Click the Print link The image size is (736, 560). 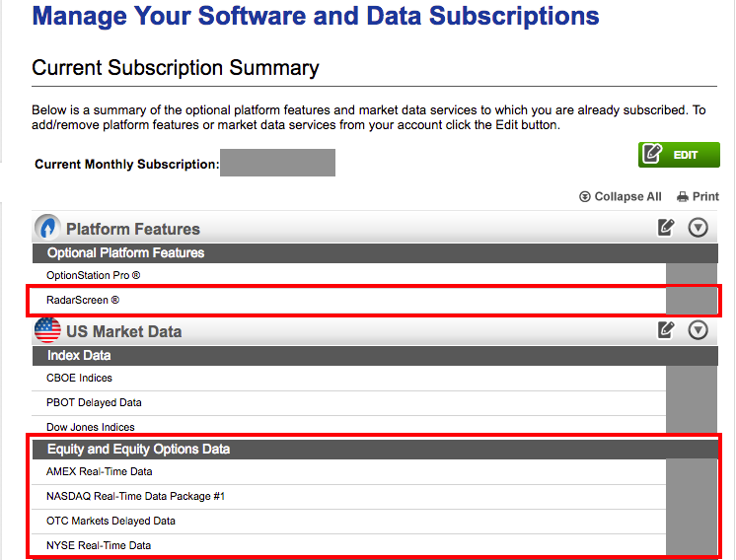pyautogui.click(x=698, y=196)
